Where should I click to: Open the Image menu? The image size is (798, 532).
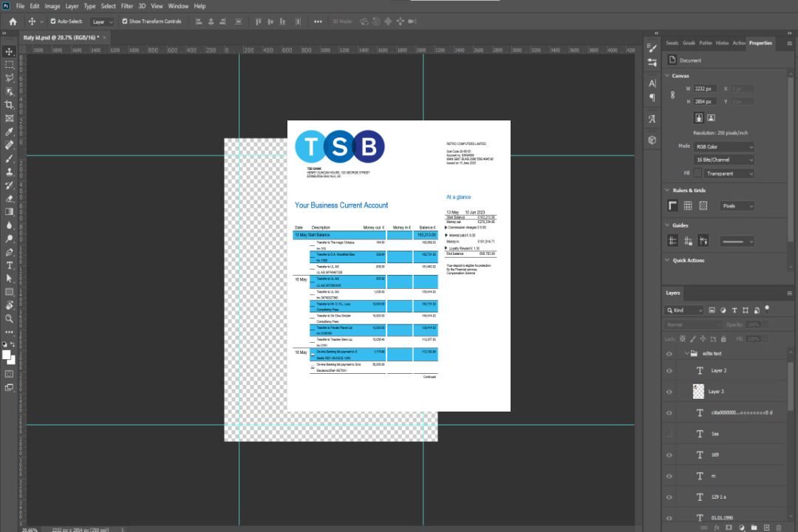click(52, 6)
